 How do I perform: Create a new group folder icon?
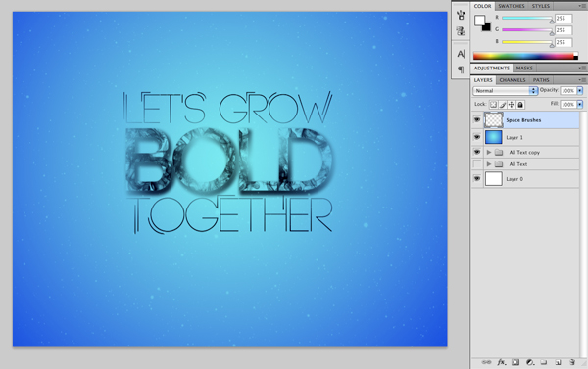point(544,362)
